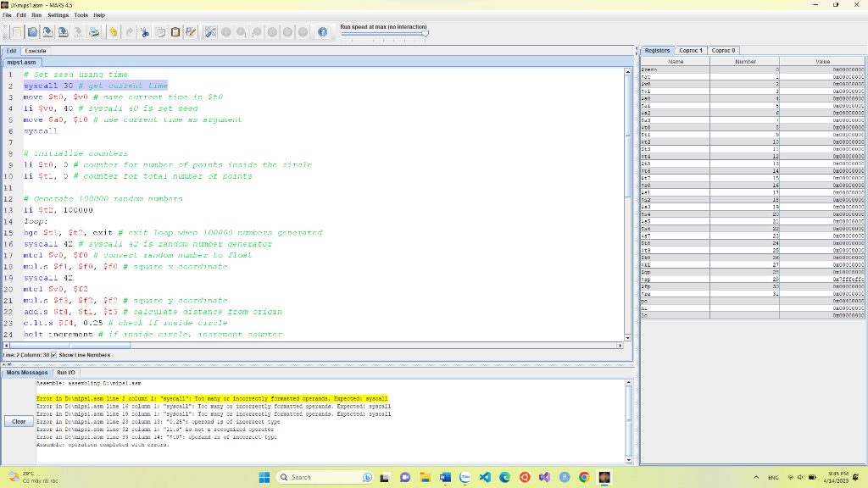Undo the last edit via toolbar
Screen dimensions: 868x488
(114, 32)
